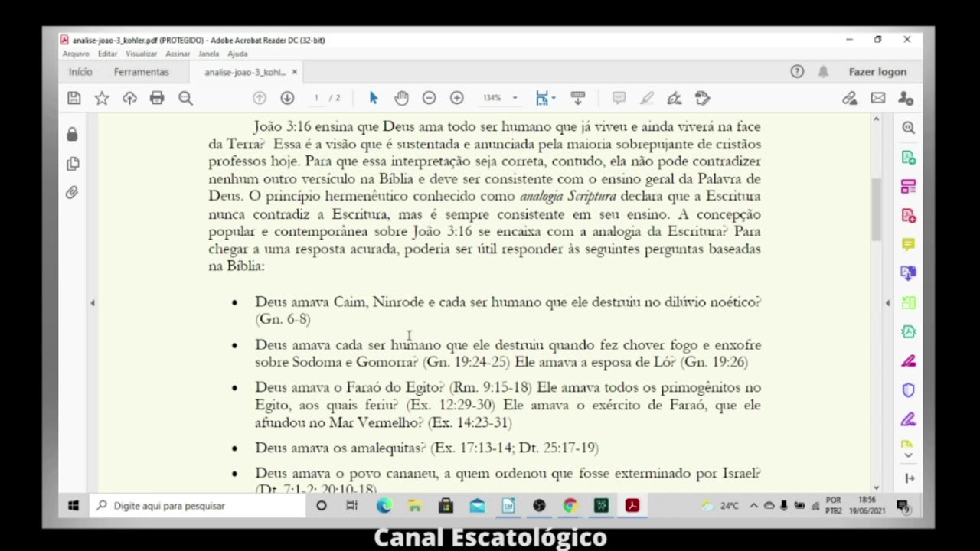Zoom out with the minus button
This screenshot has height=551, width=980.
[429, 98]
